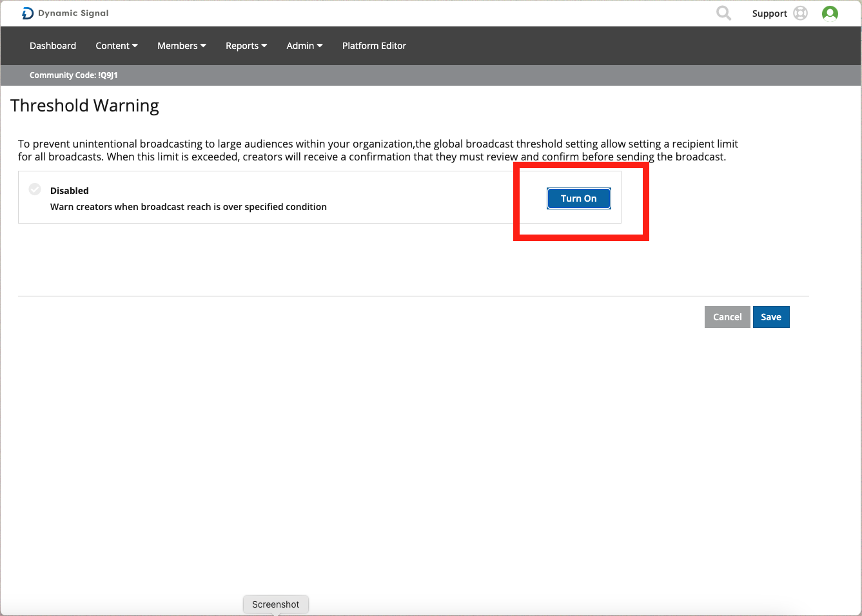Click the Support lifebuoy icon

click(x=800, y=13)
